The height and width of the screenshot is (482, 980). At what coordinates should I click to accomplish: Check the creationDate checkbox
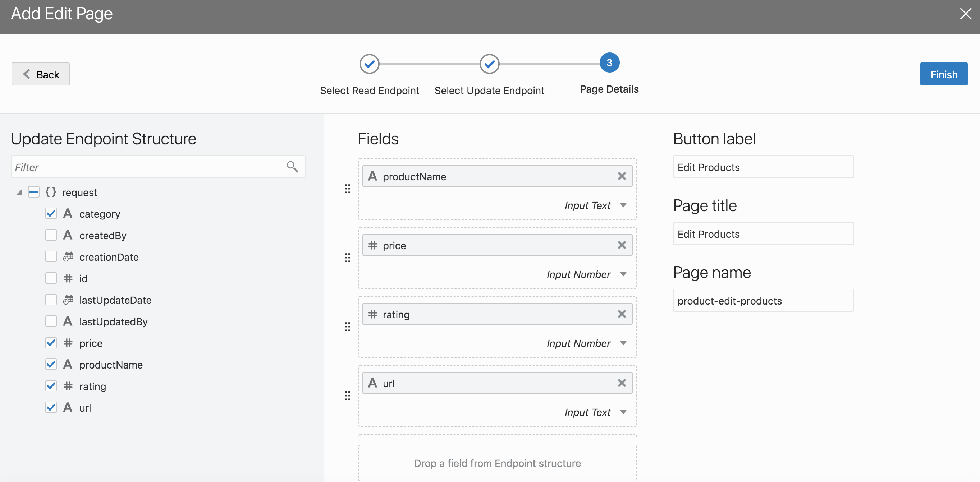pyautogui.click(x=51, y=256)
